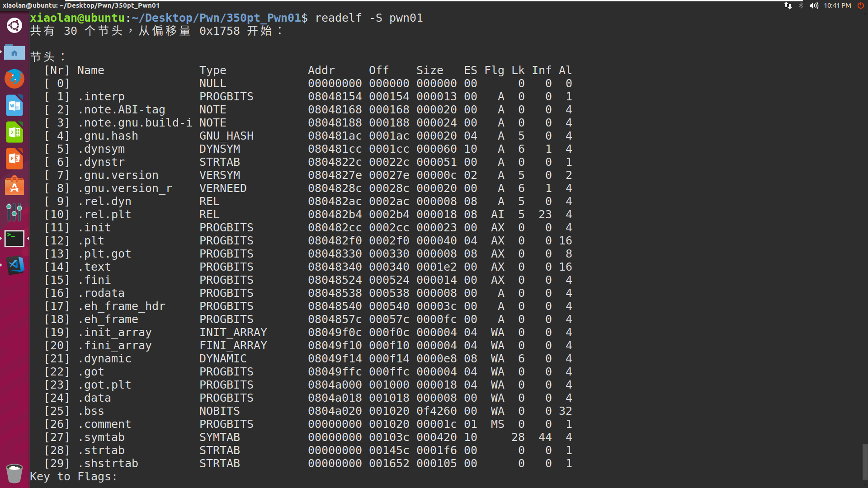Open the Bluetooth indicator menu

(x=801, y=5)
